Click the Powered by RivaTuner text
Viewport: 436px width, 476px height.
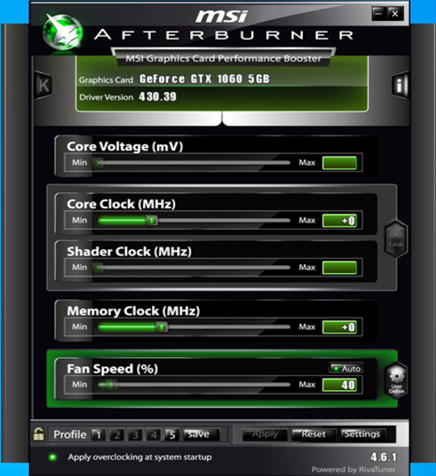(x=353, y=470)
